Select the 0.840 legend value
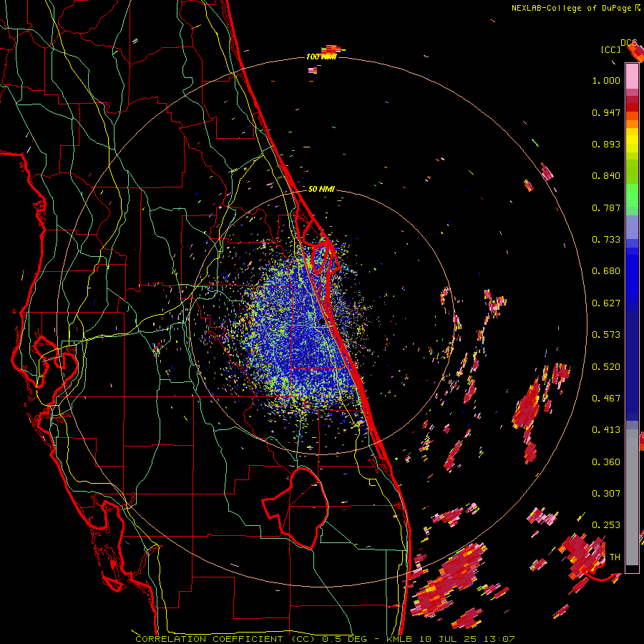The width and height of the screenshot is (644, 644). pyautogui.click(x=606, y=176)
